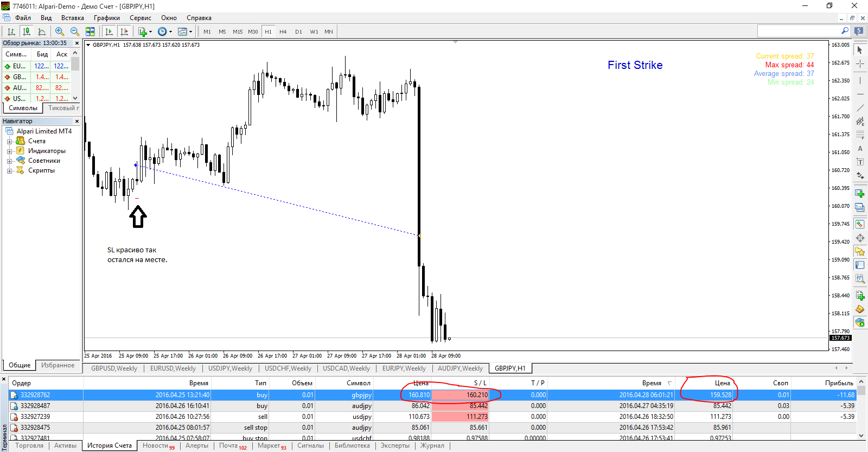This screenshot has height=452, width=868.
Task: Select W1 timeframe
Action: pos(314,31)
